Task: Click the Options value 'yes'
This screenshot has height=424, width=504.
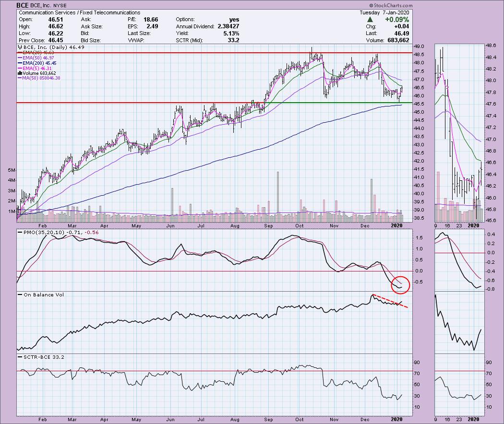Action: pyautogui.click(x=234, y=20)
